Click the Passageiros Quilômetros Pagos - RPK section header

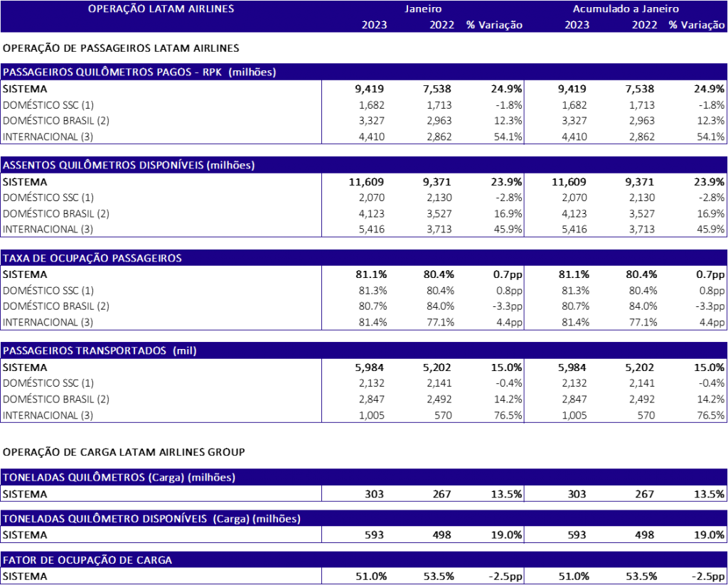pos(139,73)
